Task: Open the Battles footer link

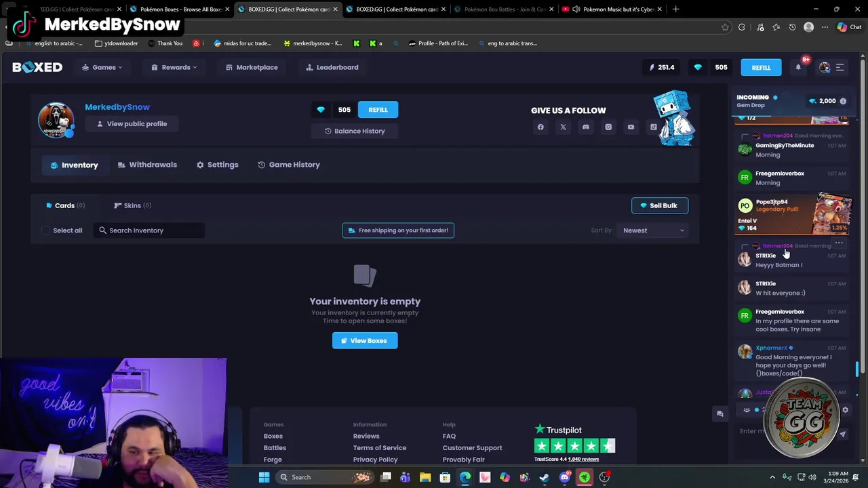Action: click(x=275, y=448)
